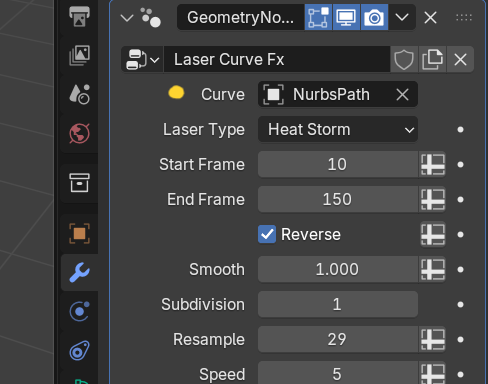Open the Collection properties tab icon
The height and width of the screenshot is (384, 488).
click(79, 183)
